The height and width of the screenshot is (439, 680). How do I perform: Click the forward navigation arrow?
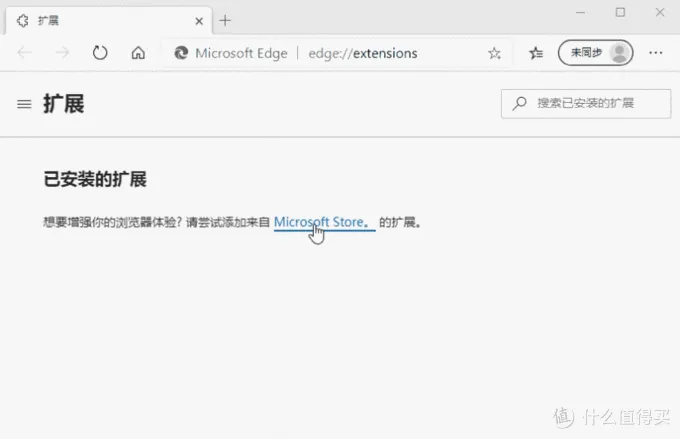(x=62, y=53)
